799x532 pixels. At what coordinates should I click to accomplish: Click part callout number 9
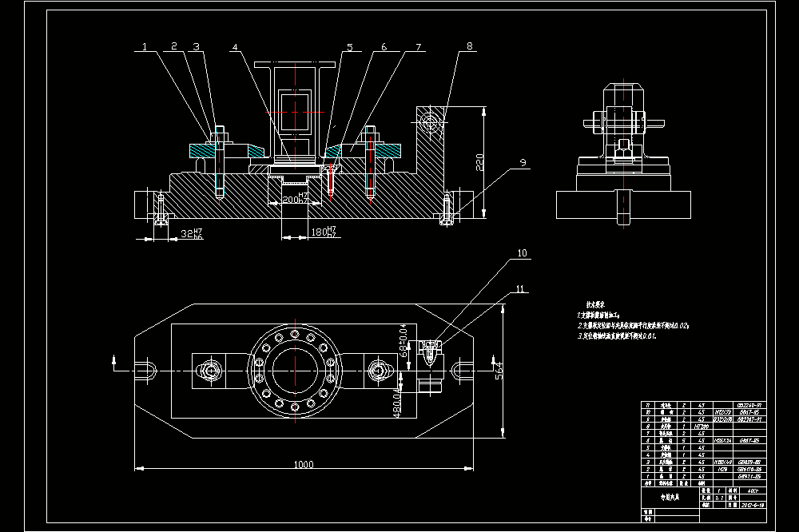(523, 163)
